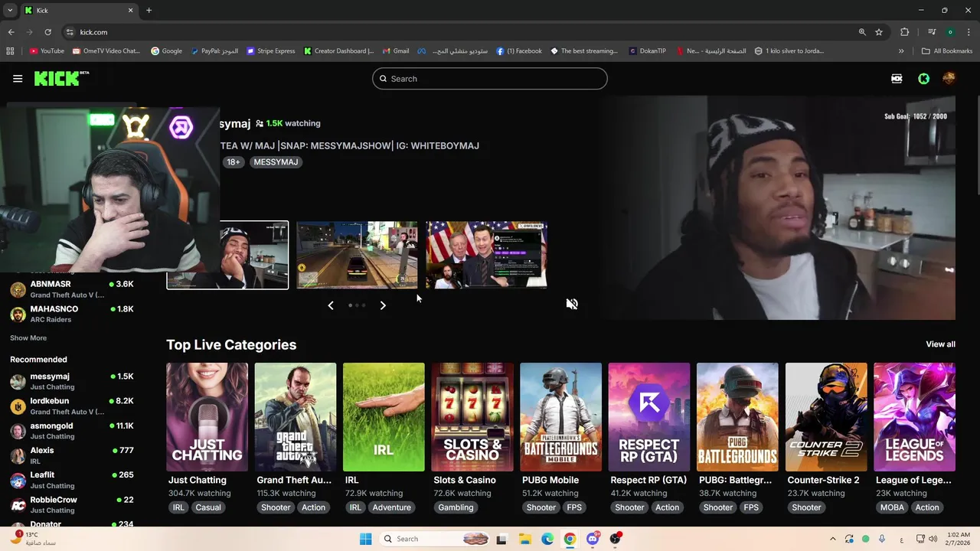The height and width of the screenshot is (551, 980).
Task: Go back to the previous browser page
Action: [11, 32]
